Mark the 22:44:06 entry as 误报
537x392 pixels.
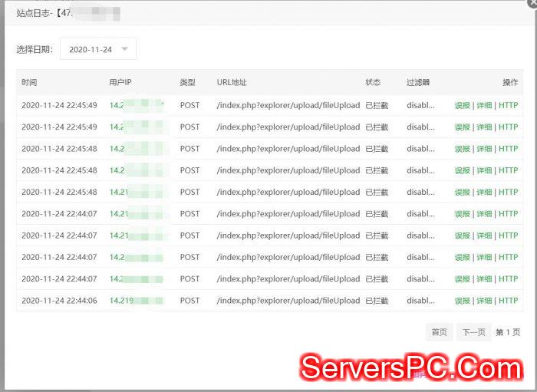462,301
